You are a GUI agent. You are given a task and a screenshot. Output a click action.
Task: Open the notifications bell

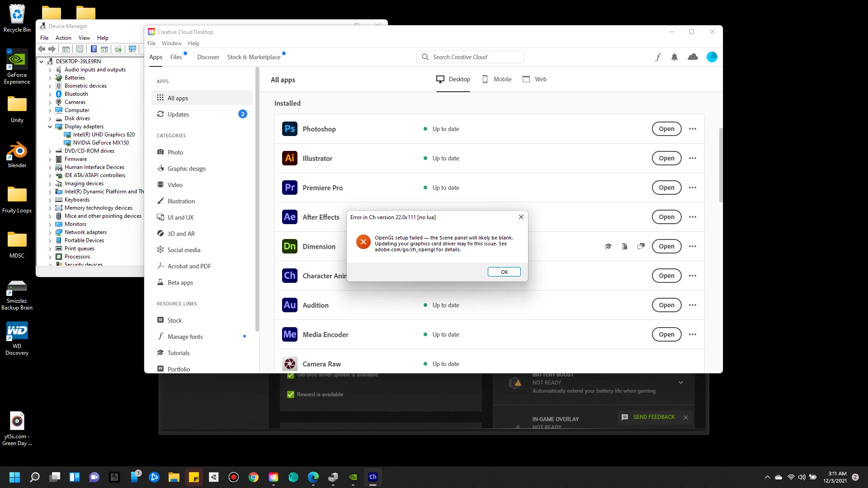click(675, 57)
